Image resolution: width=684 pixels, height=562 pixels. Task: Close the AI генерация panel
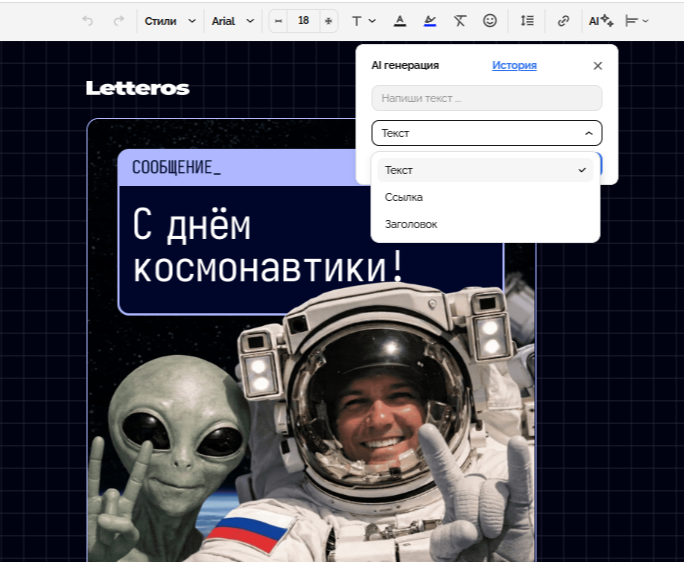[x=598, y=65]
